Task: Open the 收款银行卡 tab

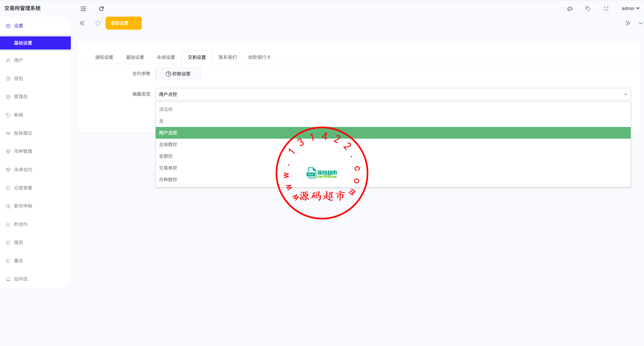Action: [259, 57]
